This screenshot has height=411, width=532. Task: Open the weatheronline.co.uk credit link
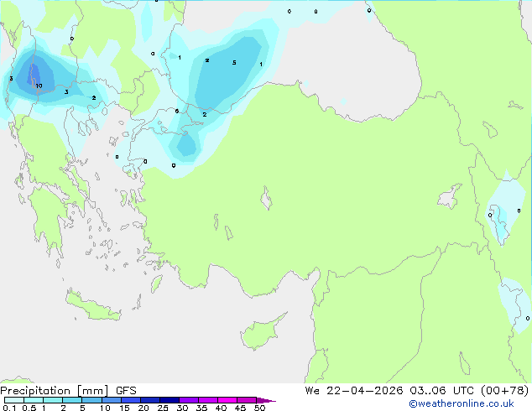[x=462, y=403]
